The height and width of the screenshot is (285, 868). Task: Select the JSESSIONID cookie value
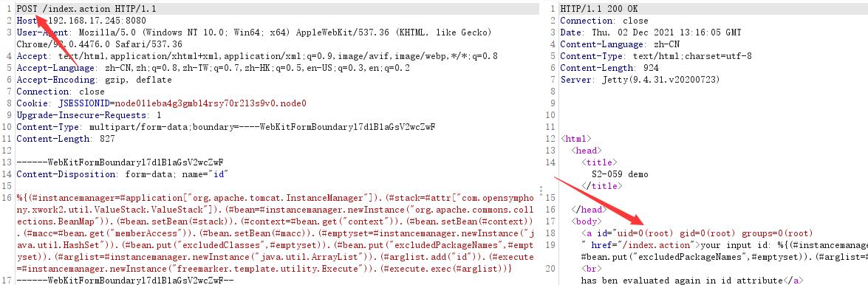[x=211, y=103]
